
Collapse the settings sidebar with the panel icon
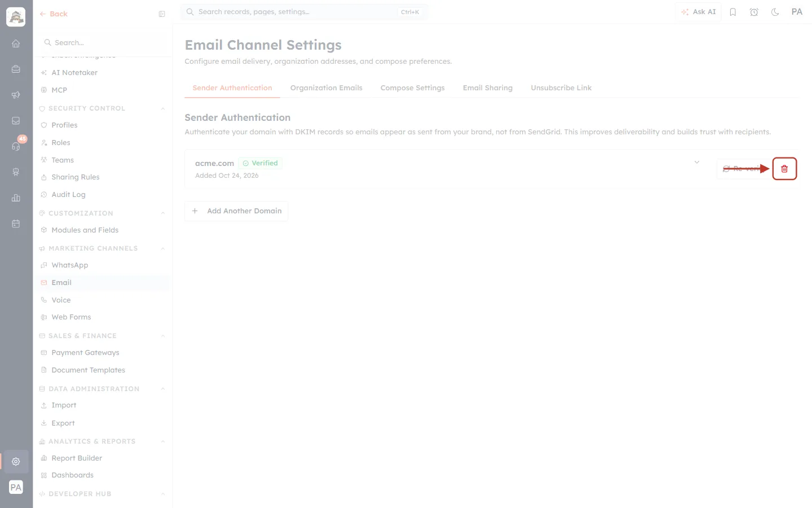tap(162, 14)
